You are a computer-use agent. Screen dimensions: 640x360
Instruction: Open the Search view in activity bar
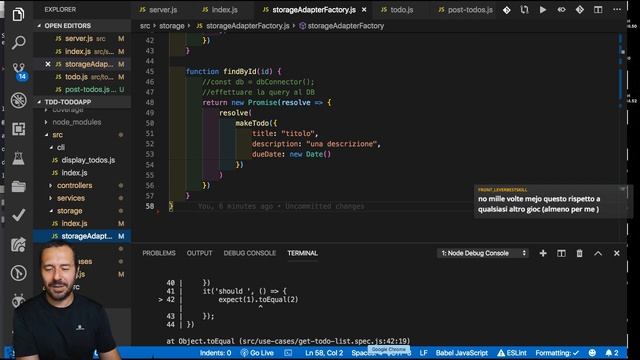click(x=18, y=42)
